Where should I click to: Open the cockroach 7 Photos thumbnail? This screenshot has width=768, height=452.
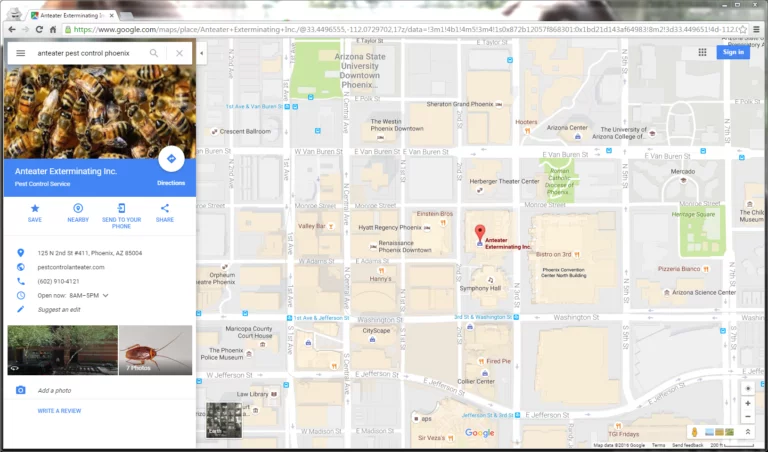click(x=156, y=350)
